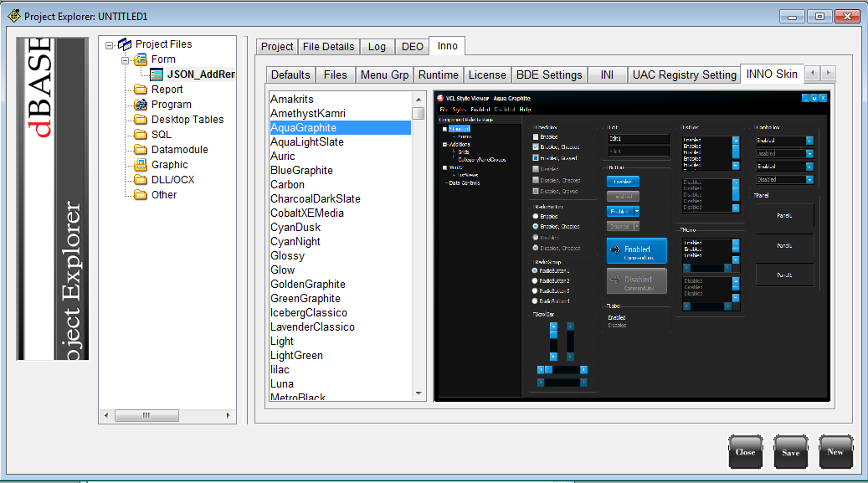868x483 pixels.
Task: Click the DLL/OCX folder icon
Action: click(141, 179)
